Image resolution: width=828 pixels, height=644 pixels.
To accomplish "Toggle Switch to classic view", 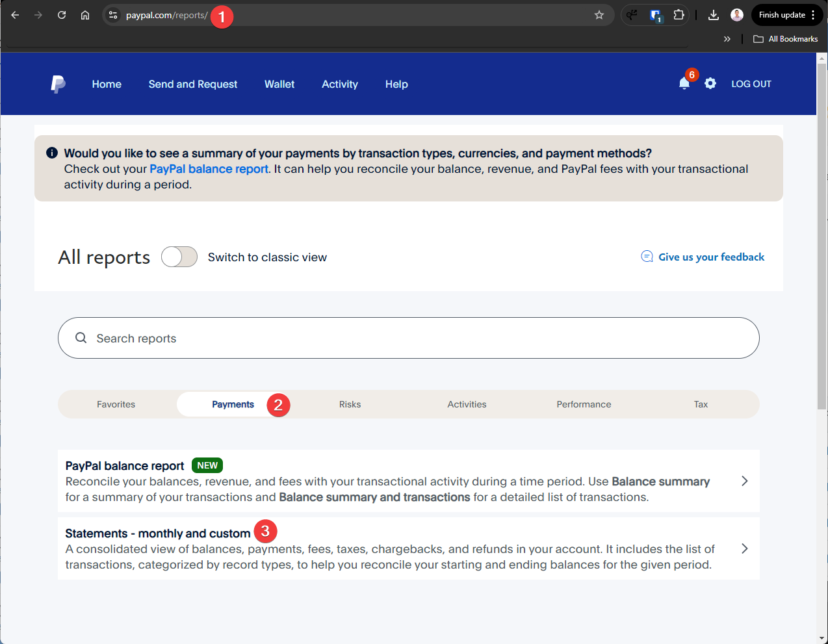I will tap(179, 257).
